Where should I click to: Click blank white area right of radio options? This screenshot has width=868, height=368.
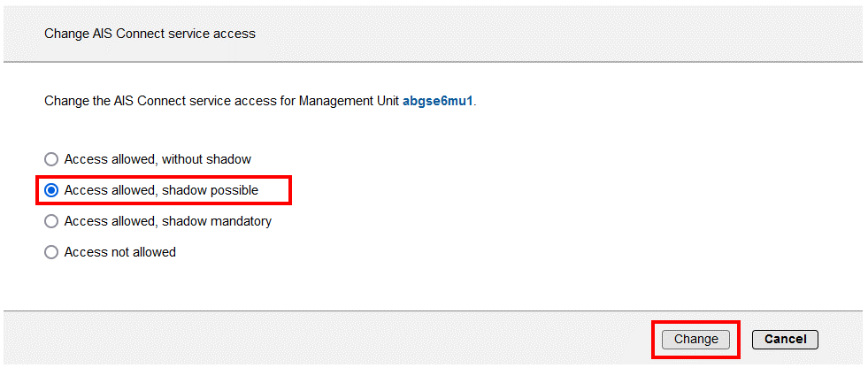[x=575, y=203]
